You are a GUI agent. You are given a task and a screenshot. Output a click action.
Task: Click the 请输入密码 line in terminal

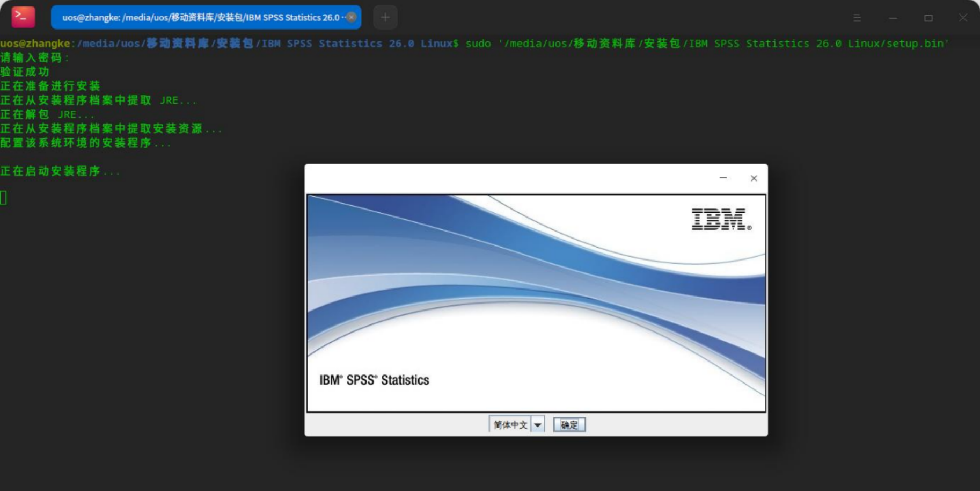34,57
